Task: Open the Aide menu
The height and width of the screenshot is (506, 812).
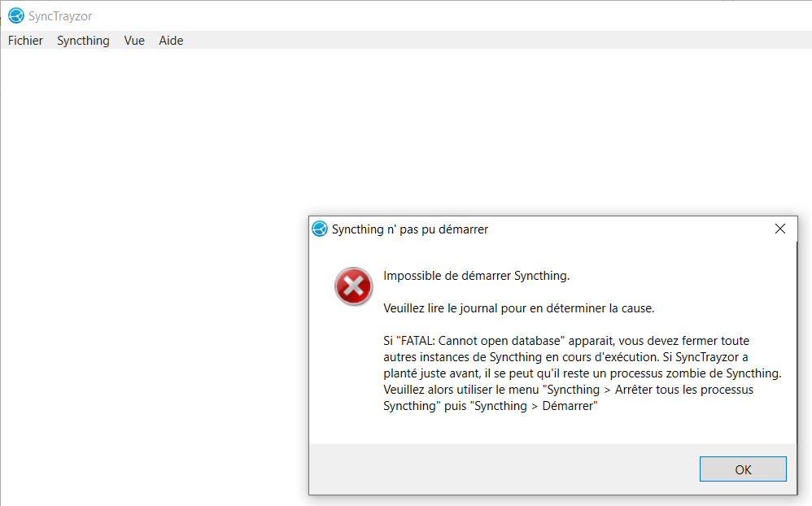Action: pyautogui.click(x=171, y=41)
